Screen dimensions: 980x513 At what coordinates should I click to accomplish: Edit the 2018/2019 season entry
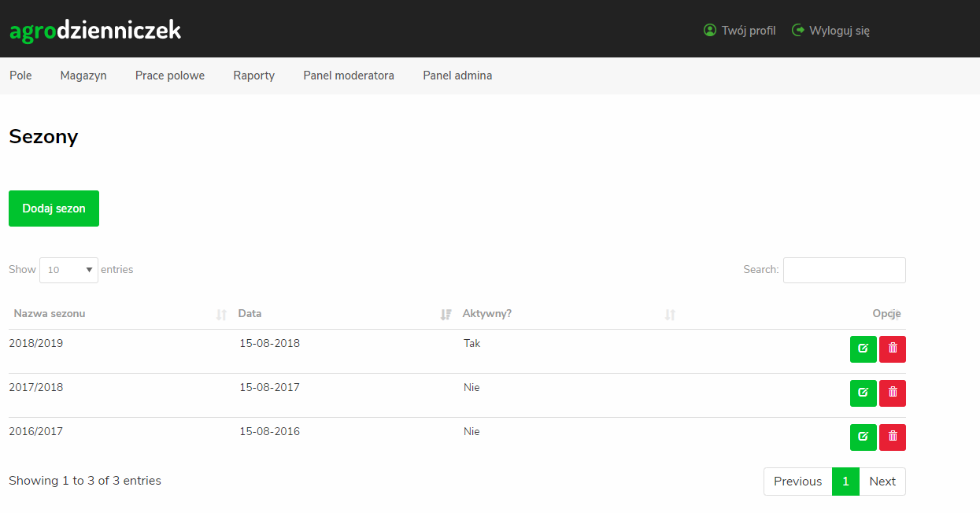tap(863, 349)
